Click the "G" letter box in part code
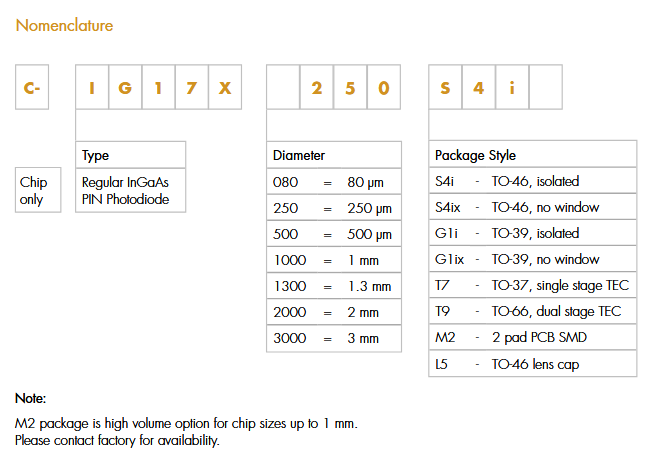 pos(125,90)
